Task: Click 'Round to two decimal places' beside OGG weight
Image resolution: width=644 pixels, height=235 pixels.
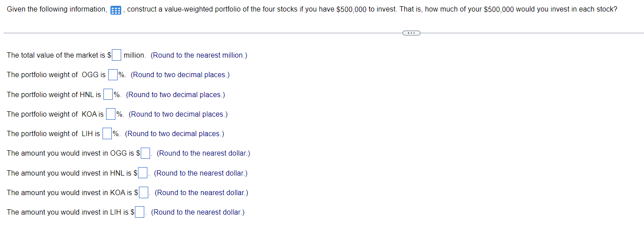Action: (180, 75)
